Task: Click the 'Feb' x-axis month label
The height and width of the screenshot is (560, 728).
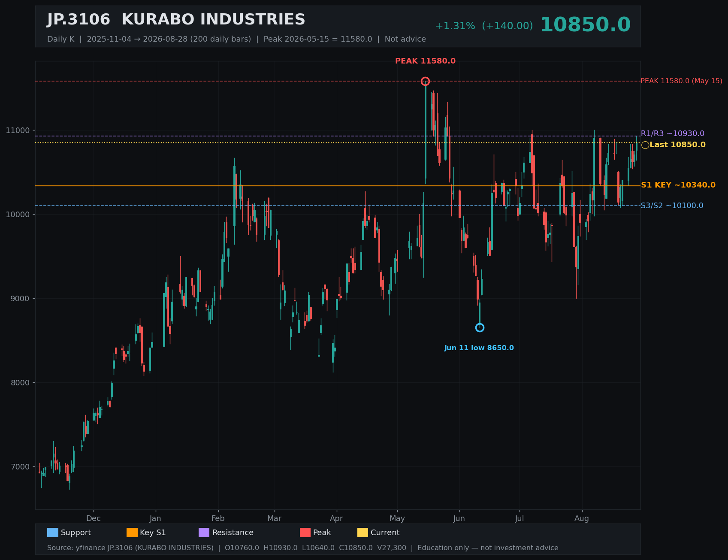Action: (218, 518)
